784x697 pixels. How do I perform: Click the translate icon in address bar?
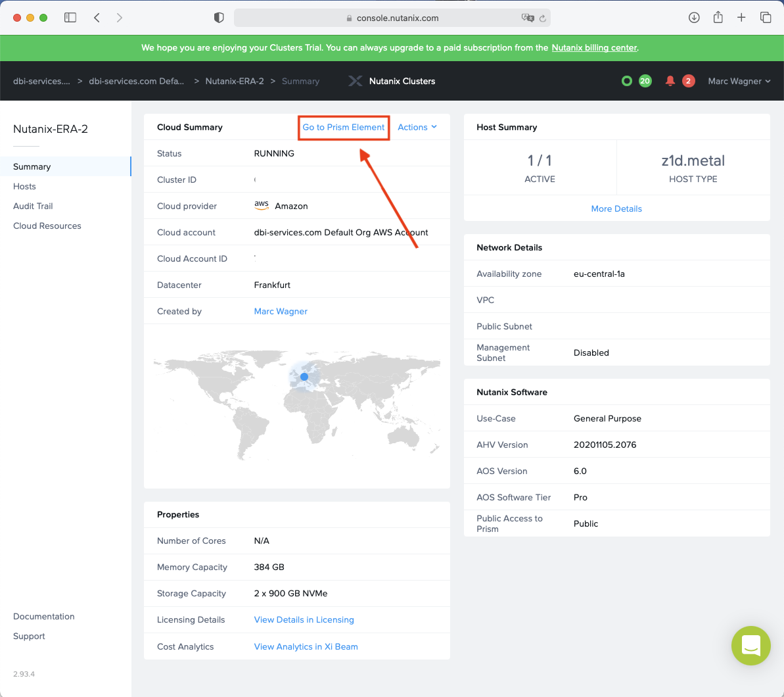527,18
